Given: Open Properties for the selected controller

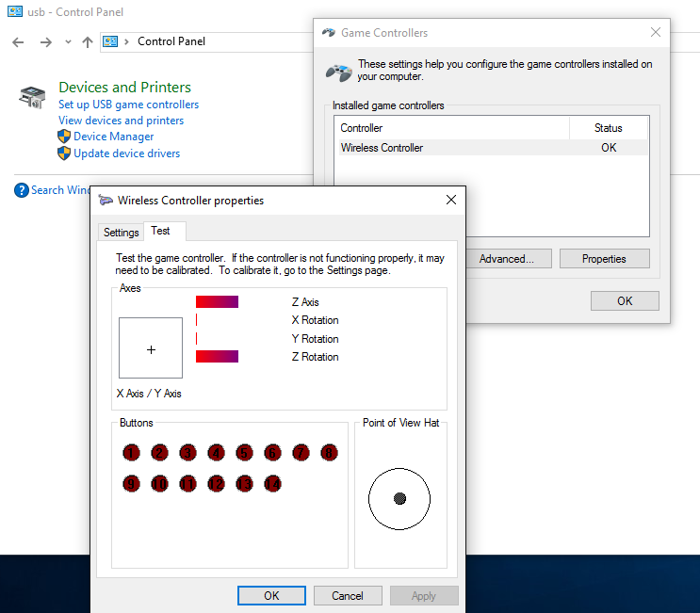Looking at the screenshot, I should point(604,258).
